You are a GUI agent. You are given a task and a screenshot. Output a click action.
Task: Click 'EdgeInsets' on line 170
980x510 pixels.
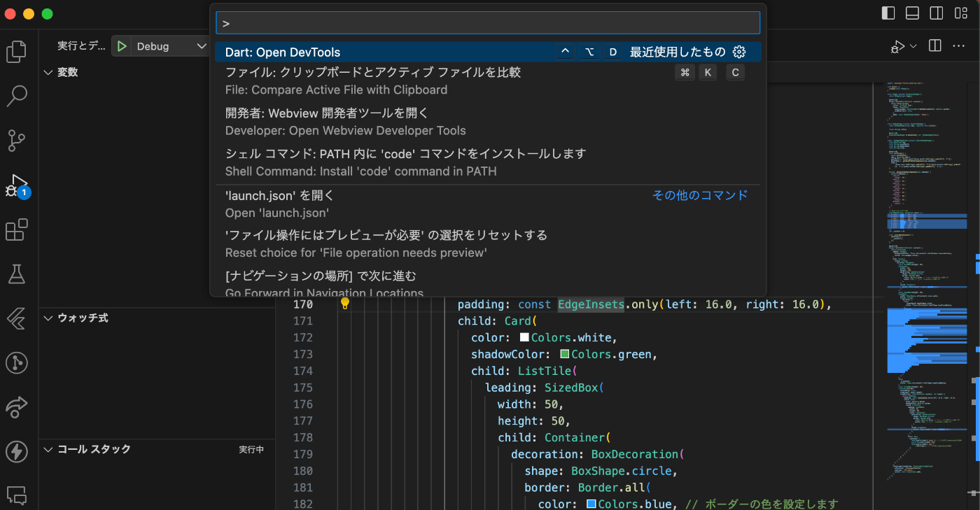click(591, 304)
